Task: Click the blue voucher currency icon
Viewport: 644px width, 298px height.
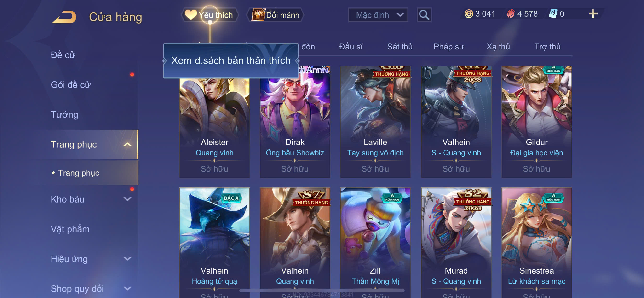Action: pyautogui.click(x=553, y=13)
